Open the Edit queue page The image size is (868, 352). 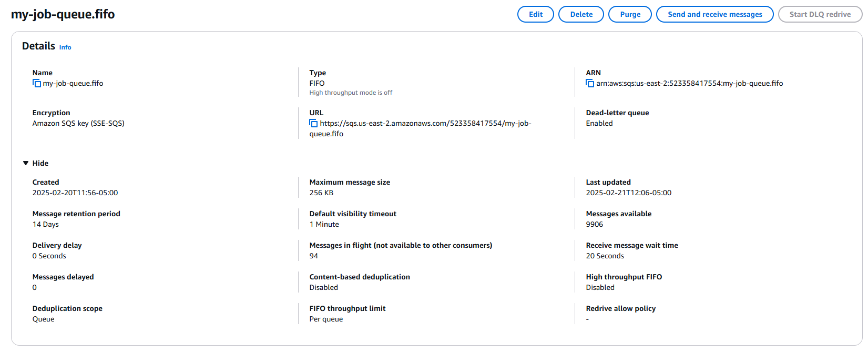point(536,14)
